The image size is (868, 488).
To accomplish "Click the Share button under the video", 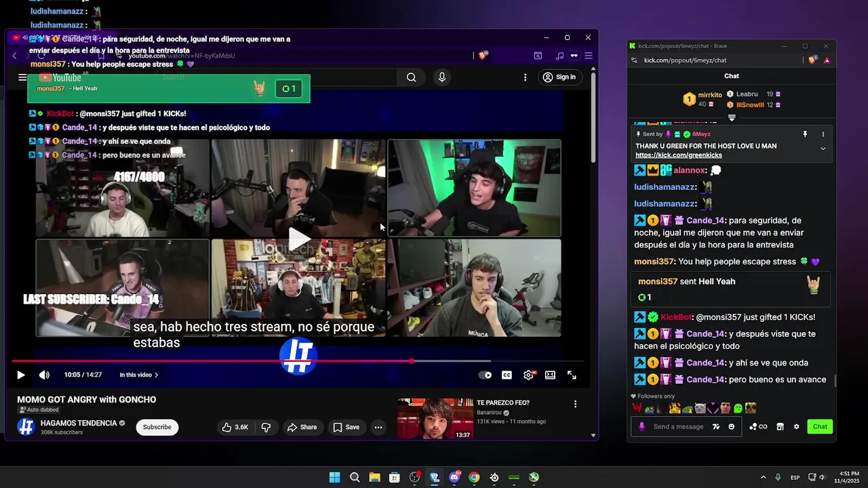I will pyautogui.click(x=302, y=427).
